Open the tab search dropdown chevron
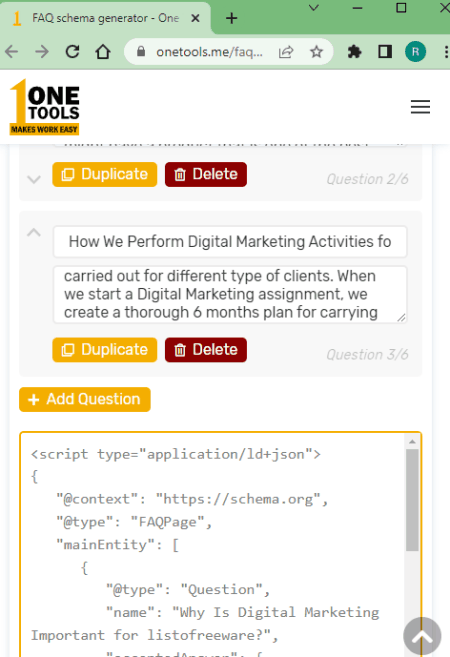Image resolution: width=450 pixels, height=657 pixels. point(314,8)
